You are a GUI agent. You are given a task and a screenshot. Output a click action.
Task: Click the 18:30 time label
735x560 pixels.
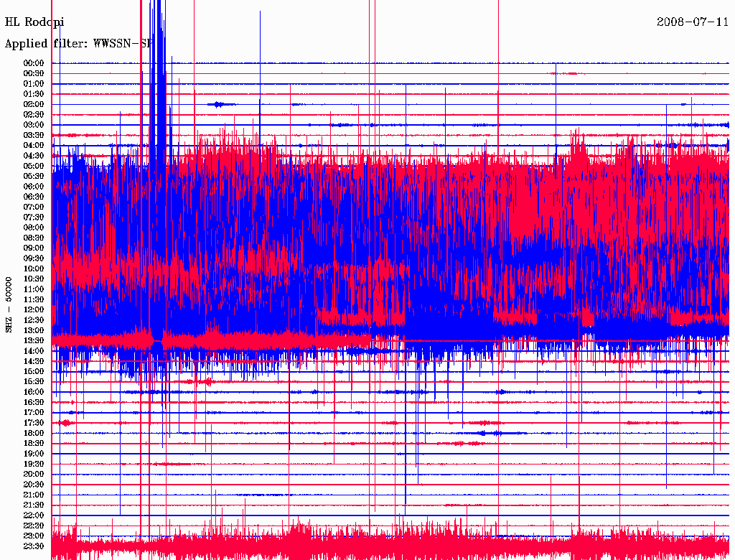point(34,443)
